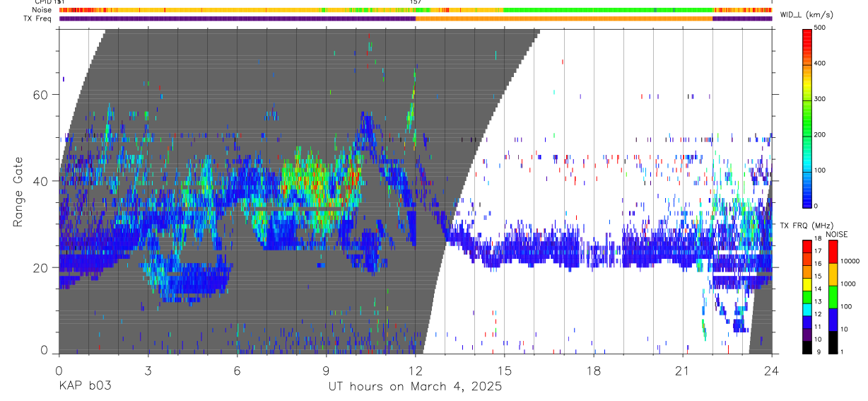Screen dimensions: 868x401
Task: Click the '17' label on TX FRQ legend
Action: (818, 251)
